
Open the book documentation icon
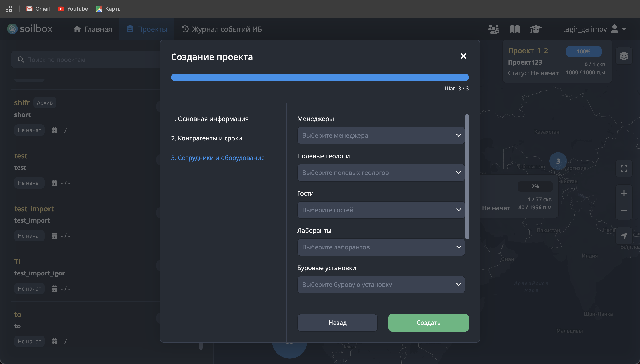click(515, 29)
